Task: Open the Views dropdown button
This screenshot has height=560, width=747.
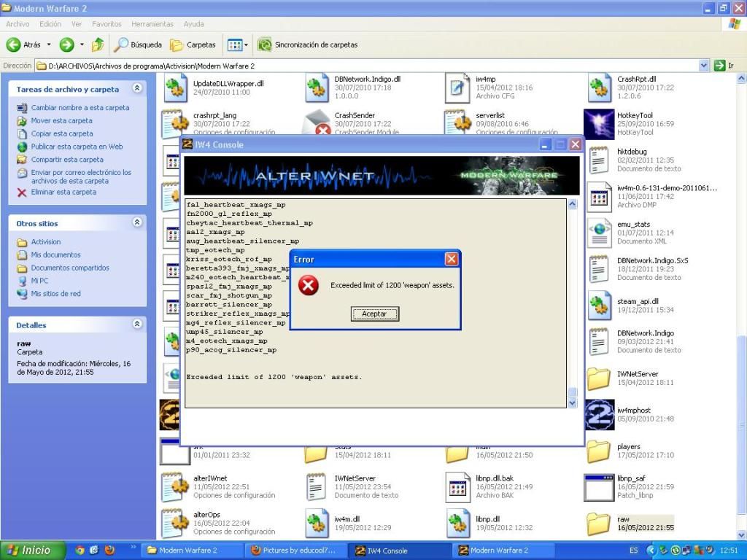Action: 238,44
